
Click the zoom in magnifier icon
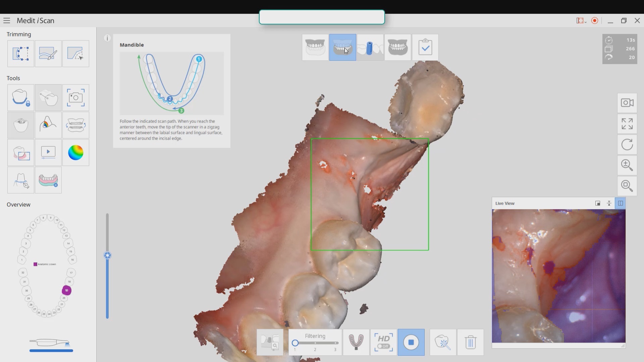627,165
